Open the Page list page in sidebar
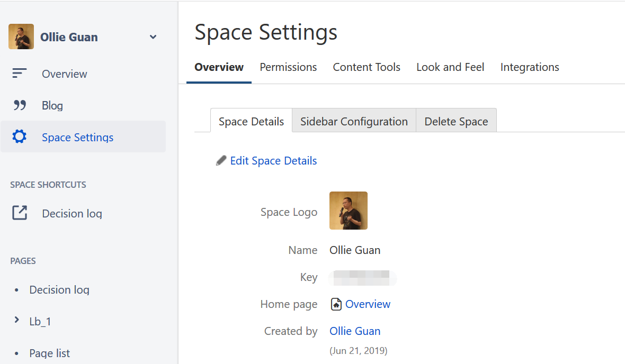The width and height of the screenshot is (625, 364). coord(49,353)
